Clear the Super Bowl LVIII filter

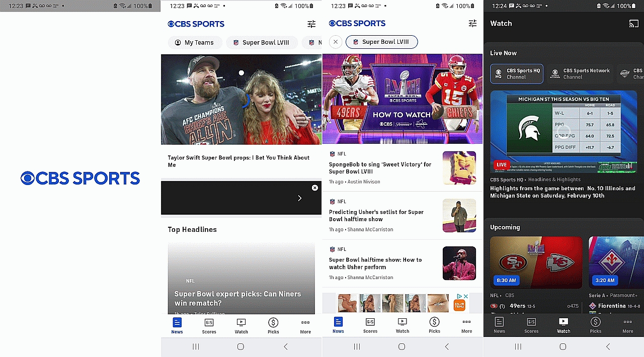coord(336,42)
